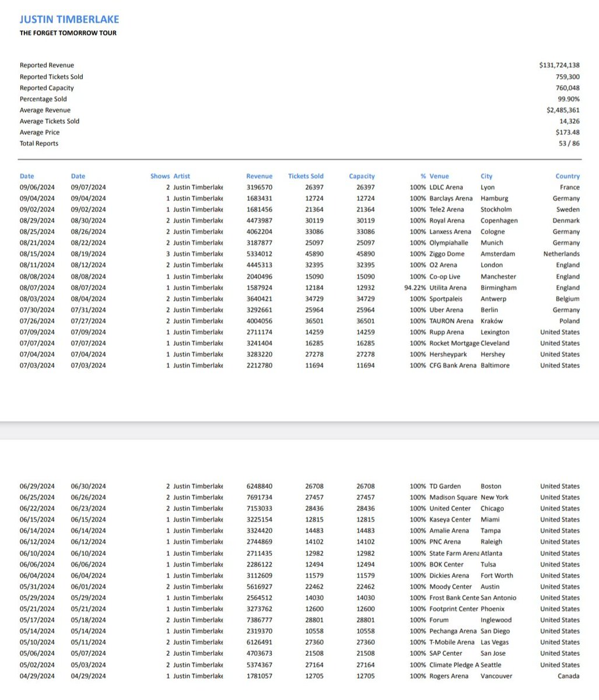Select Utilita Arena venue cell
The height and width of the screenshot is (700, 599).
(x=448, y=288)
